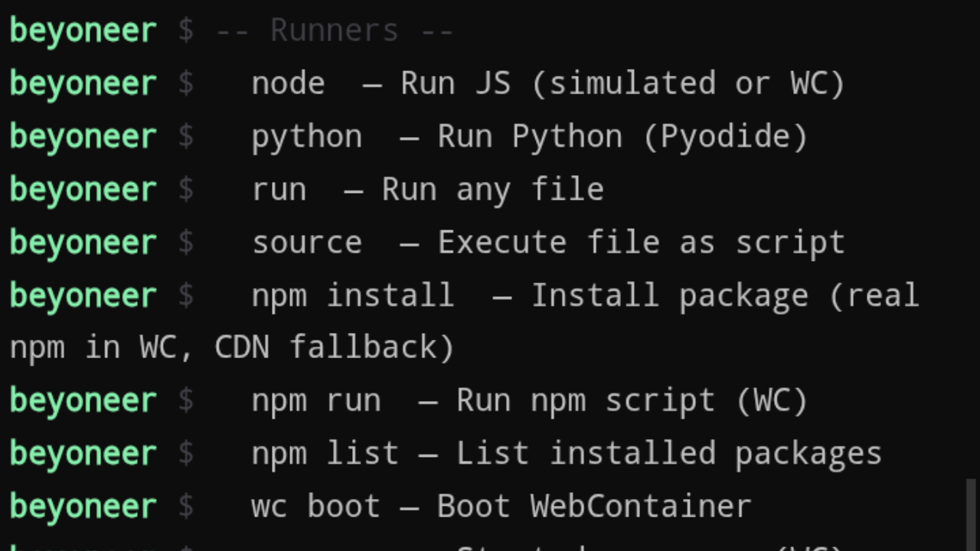980x551 pixels.
Task: Click the "Run npm script (WC)" description
Action: click(x=630, y=399)
